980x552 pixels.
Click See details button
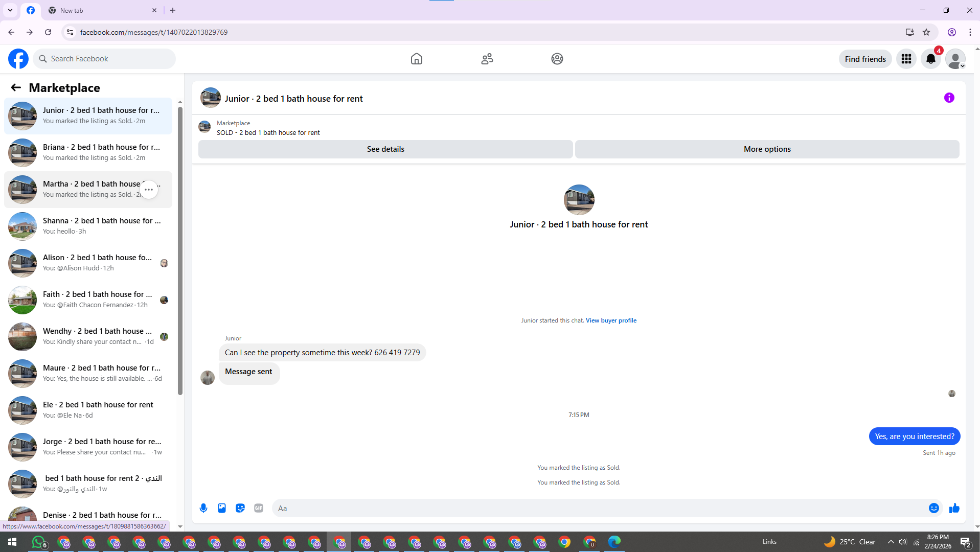385,149
